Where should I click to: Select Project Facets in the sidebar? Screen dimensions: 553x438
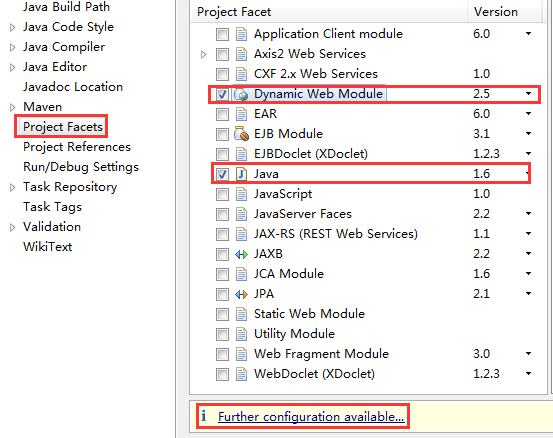63,127
